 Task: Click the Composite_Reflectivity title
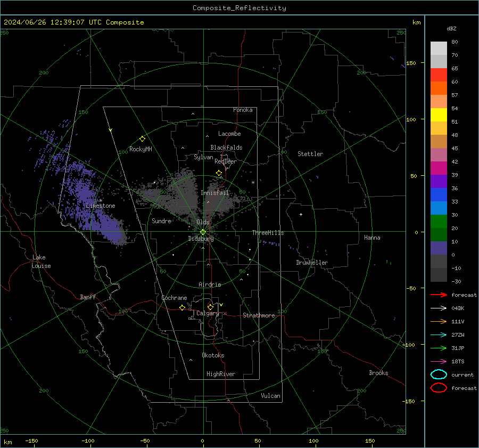pyautogui.click(x=239, y=8)
